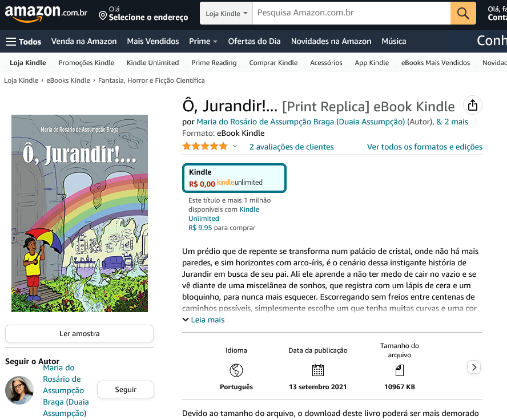Click the location pin address selector
The height and width of the screenshot is (420, 507).
143,14
